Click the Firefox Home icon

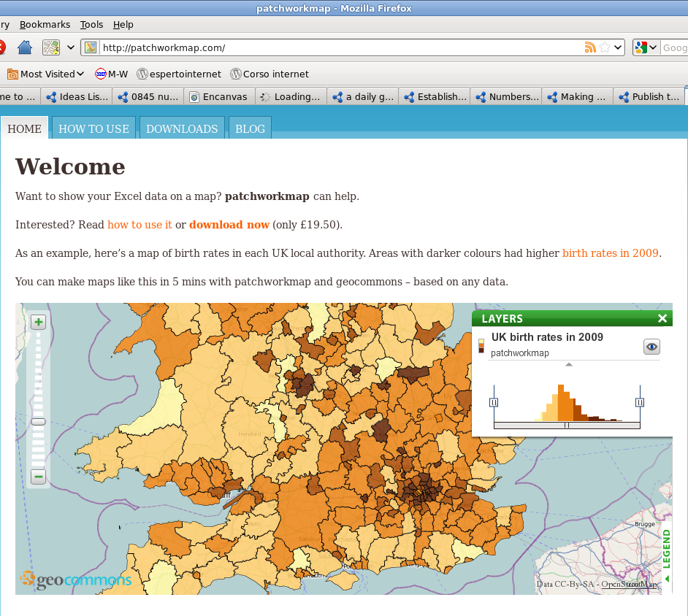point(25,47)
